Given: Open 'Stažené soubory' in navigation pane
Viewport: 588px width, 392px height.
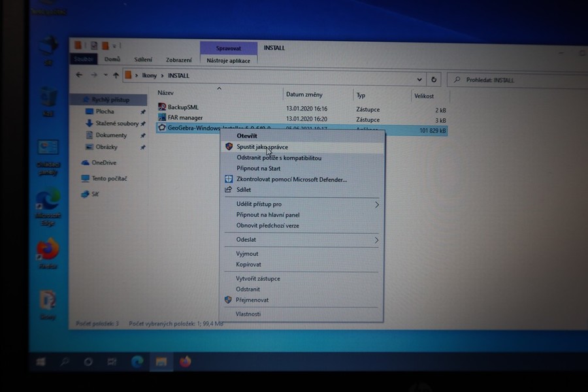Looking at the screenshot, I should point(117,123).
